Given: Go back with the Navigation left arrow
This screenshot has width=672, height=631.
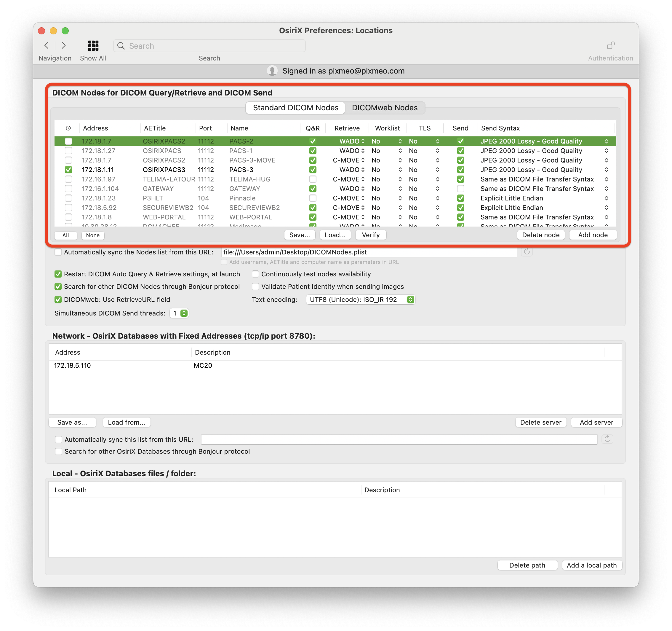Looking at the screenshot, I should pos(47,45).
